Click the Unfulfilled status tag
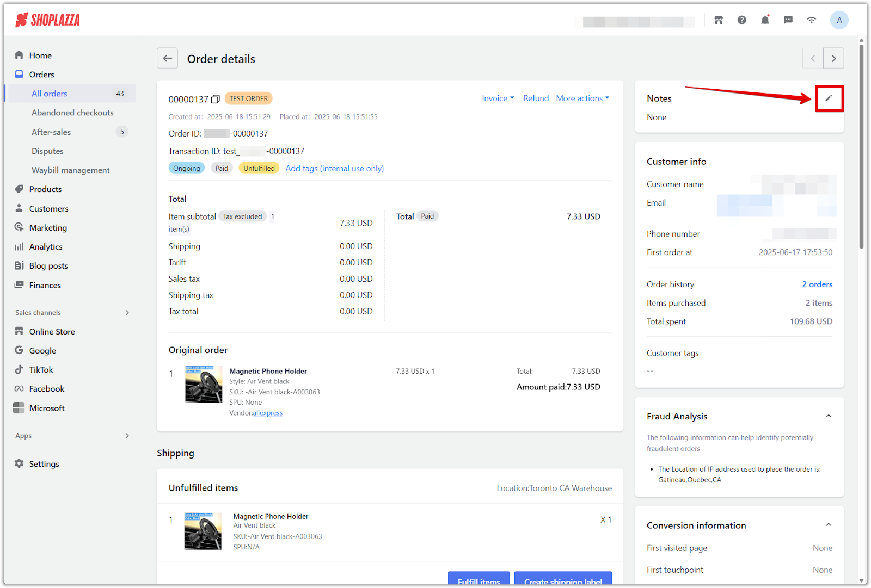Viewport: 871px width, 588px height. (x=259, y=169)
